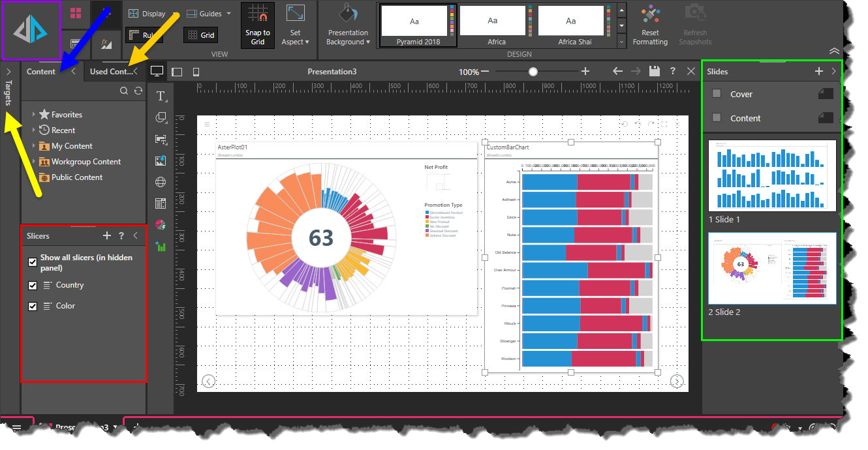Refresh the content tree

point(138,91)
